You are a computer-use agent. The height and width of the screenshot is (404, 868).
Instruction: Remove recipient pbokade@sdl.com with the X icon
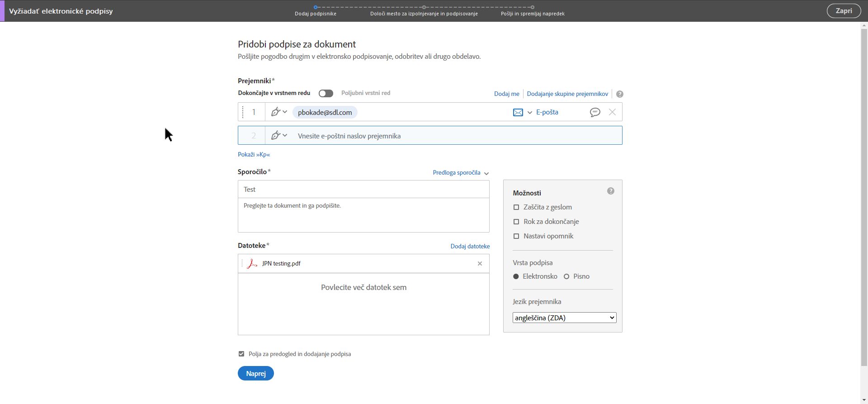[x=612, y=112]
